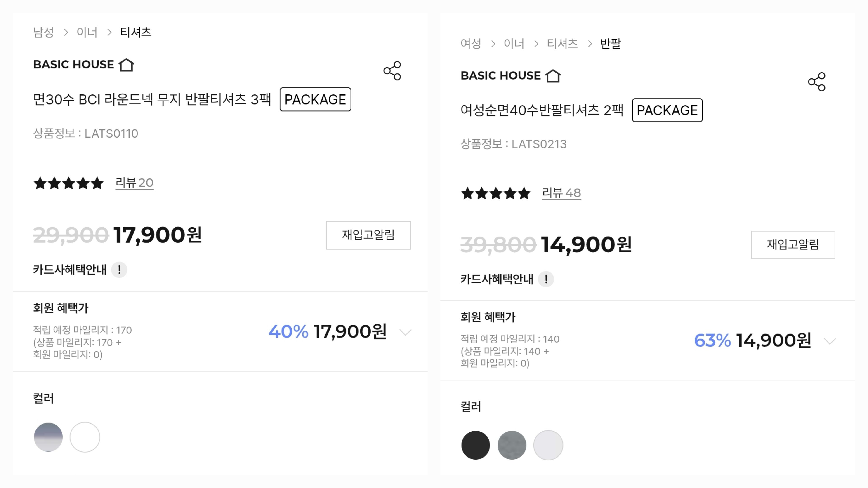Expand member price details for 17,900원
Screen dimensions: 868x488
click(x=405, y=332)
